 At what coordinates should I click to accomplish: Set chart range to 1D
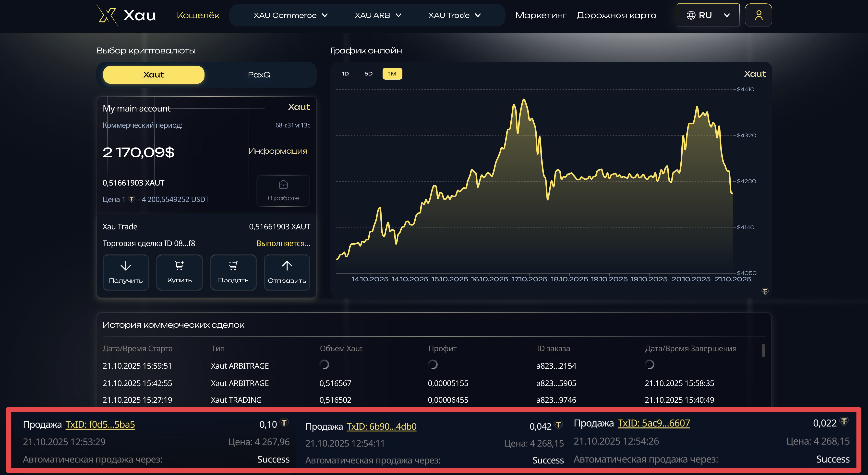345,74
